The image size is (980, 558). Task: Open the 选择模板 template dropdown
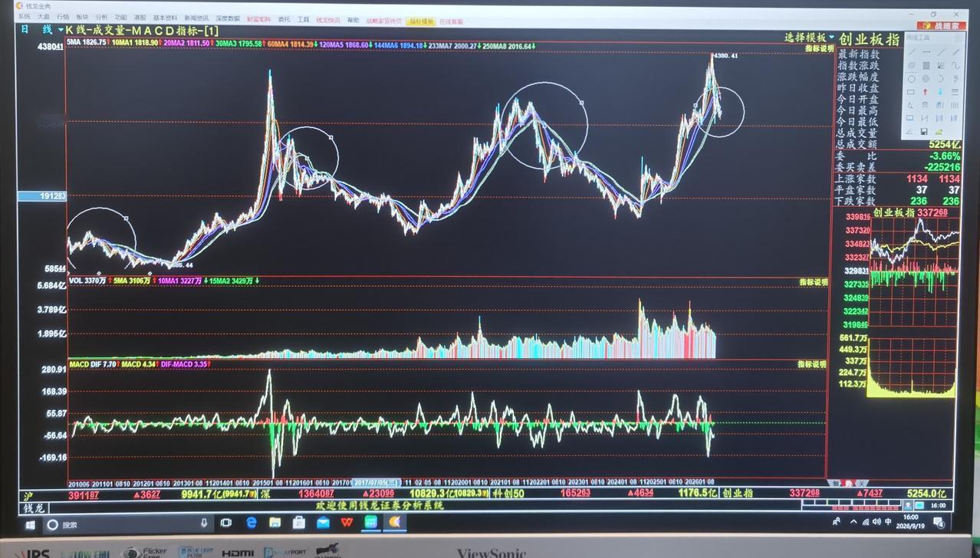pos(810,38)
